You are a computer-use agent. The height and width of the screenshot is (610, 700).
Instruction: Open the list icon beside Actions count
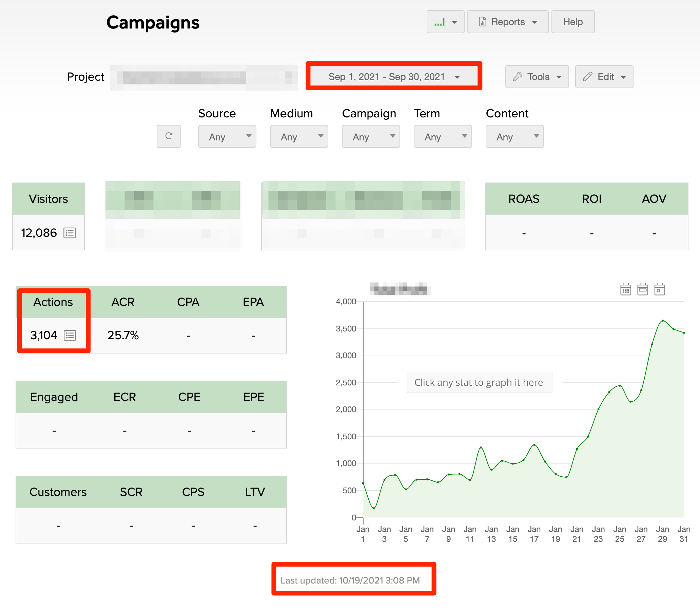(70, 335)
